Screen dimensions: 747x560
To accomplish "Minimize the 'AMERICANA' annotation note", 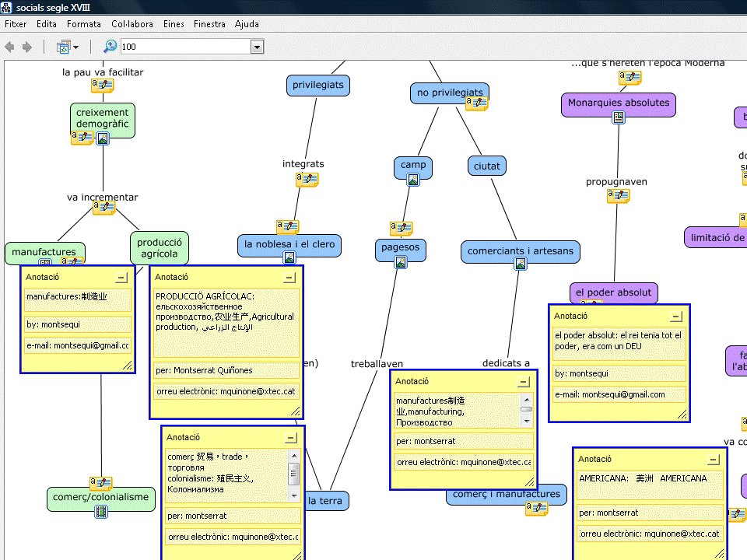I will coord(714,459).
